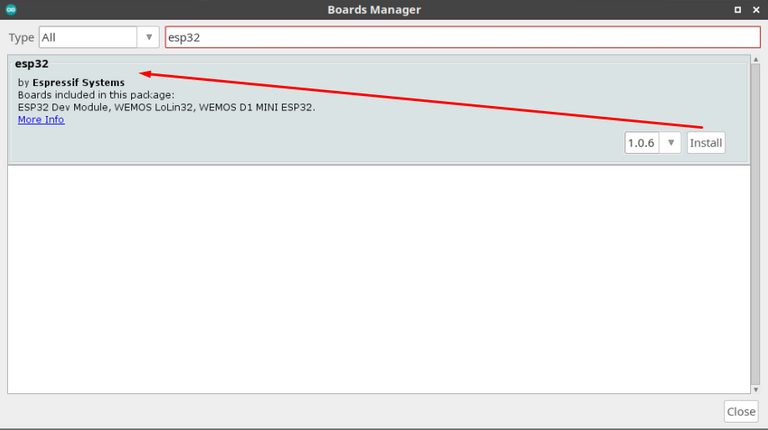Click the scrollbar down arrow
The width and height of the screenshot is (768, 430).
[756, 389]
